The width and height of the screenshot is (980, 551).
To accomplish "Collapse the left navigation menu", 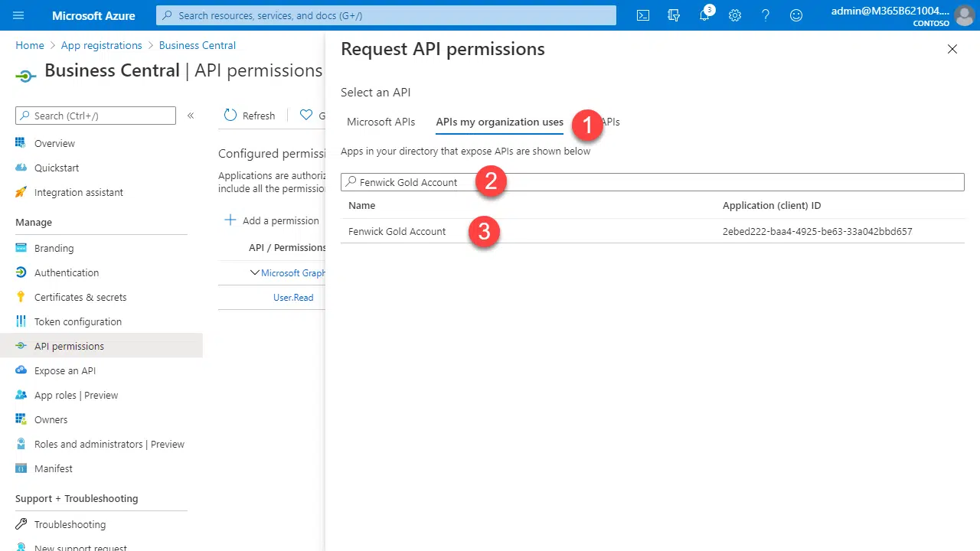I will pos(191,116).
